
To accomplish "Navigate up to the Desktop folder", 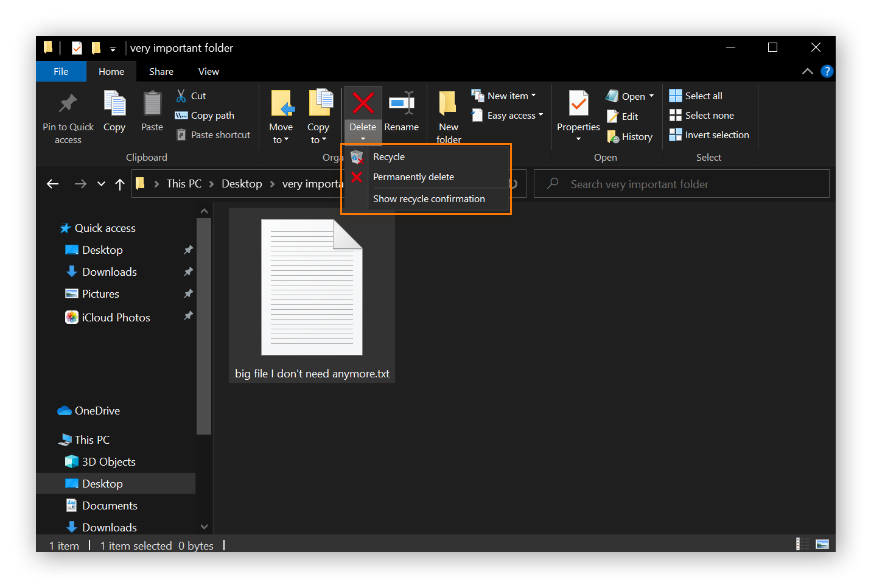I will click(119, 184).
